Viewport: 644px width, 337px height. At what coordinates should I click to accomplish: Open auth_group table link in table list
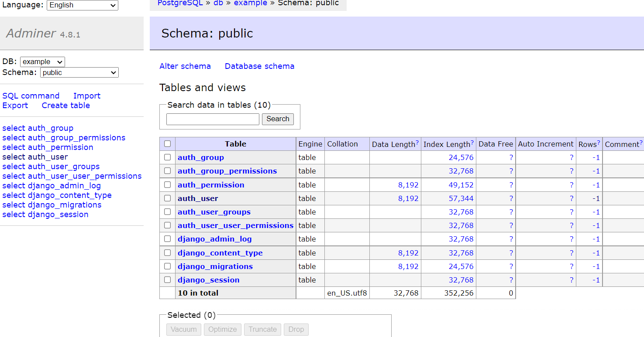click(201, 157)
